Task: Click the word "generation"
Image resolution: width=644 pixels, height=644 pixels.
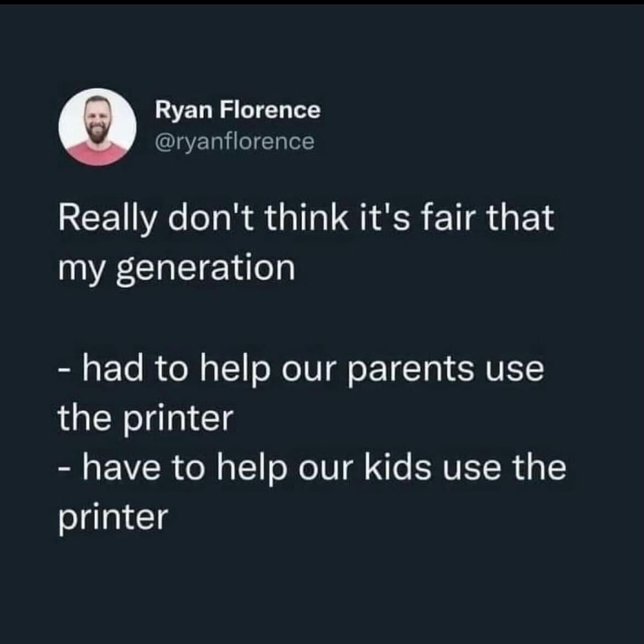Action: pyautogui.click(x=207, y=268)
